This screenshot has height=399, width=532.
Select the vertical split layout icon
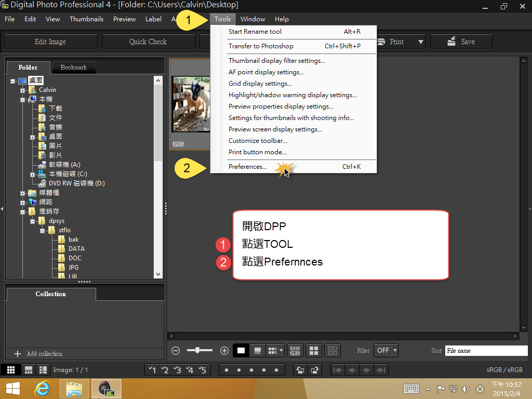point(43,370)
